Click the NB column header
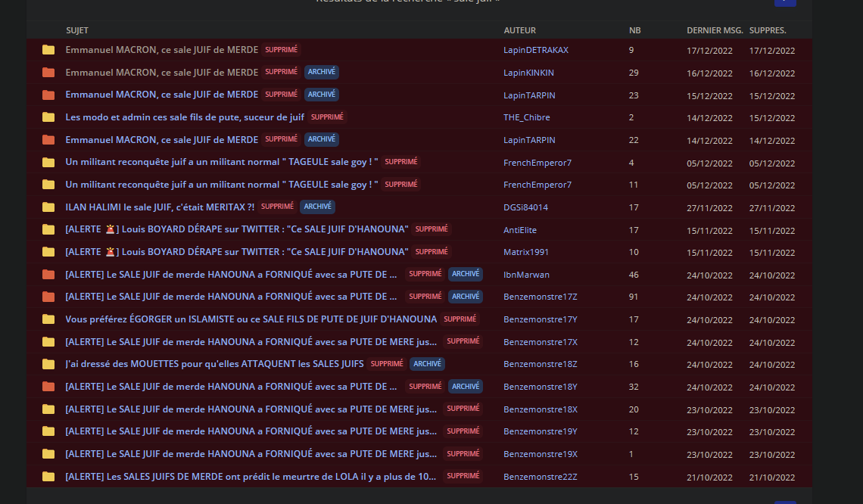The image size is (863, 504). (x=634, y=30)
